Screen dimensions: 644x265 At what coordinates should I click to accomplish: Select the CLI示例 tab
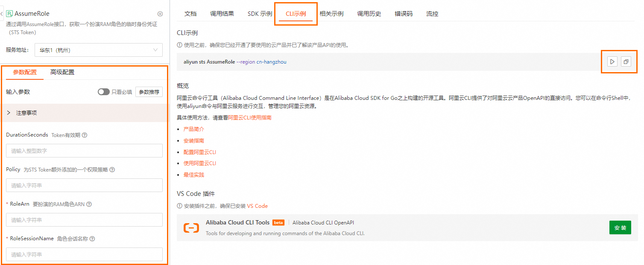click(x=296, y=14)
